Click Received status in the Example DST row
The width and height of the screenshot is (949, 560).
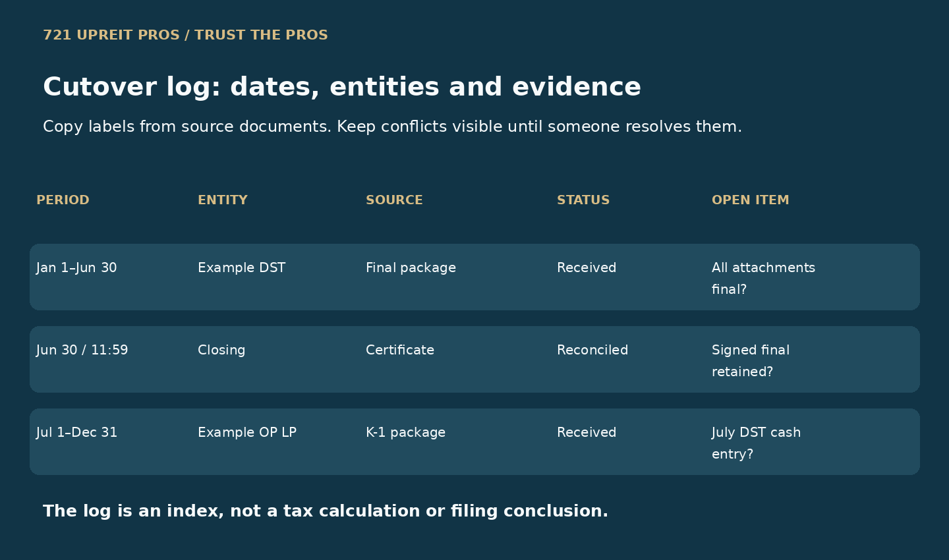[x=587, y=268]
